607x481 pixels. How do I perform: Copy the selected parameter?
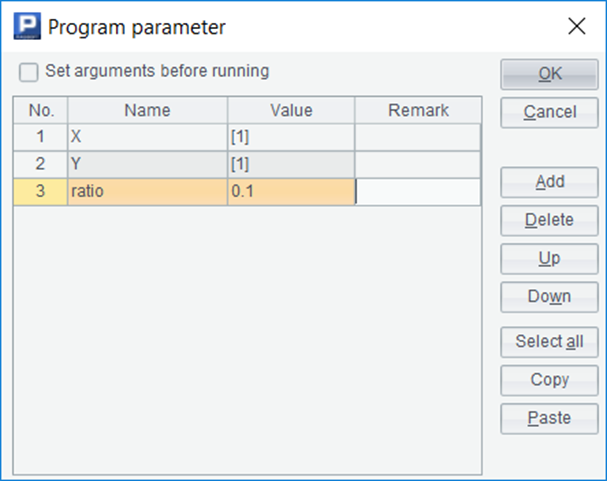(x=549, y=380)
